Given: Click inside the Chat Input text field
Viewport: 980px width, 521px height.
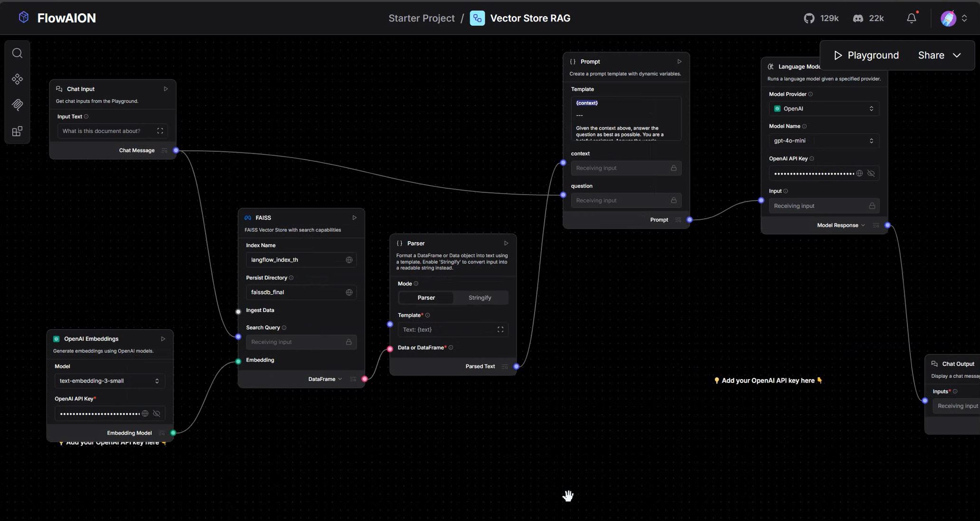Looking at the screenshot, I should point(107,130).
